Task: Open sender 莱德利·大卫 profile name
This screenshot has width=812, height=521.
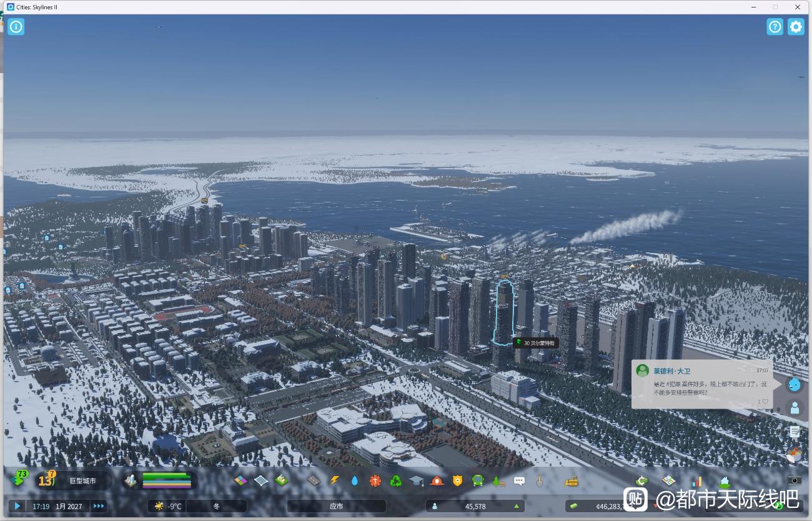Action: (x=672, y=371)
